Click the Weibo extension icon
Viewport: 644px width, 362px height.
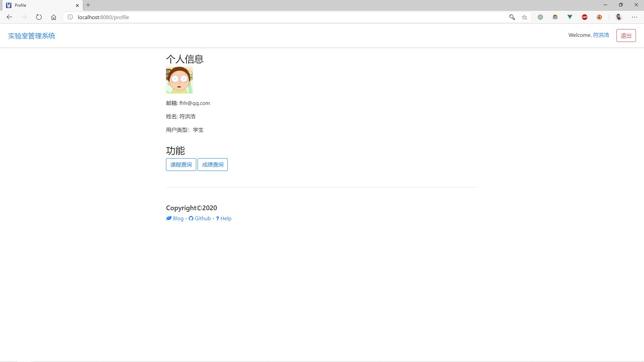point(599,17)
